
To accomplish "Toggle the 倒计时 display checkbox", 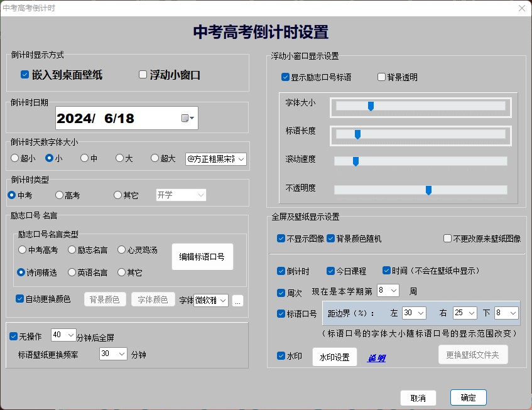I will pyautogui.click(x=281, y=271).
